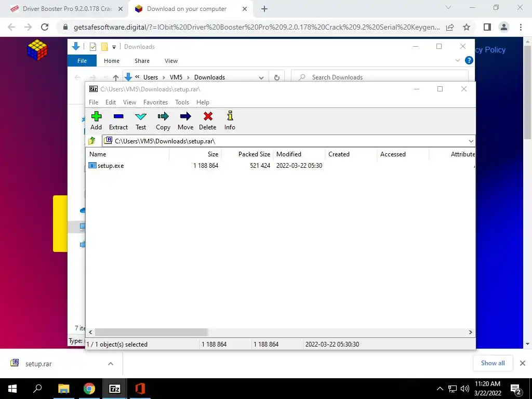Click Explorer properties quick access icon
Viewport: 532px width, 399px height.
[93, 47]
